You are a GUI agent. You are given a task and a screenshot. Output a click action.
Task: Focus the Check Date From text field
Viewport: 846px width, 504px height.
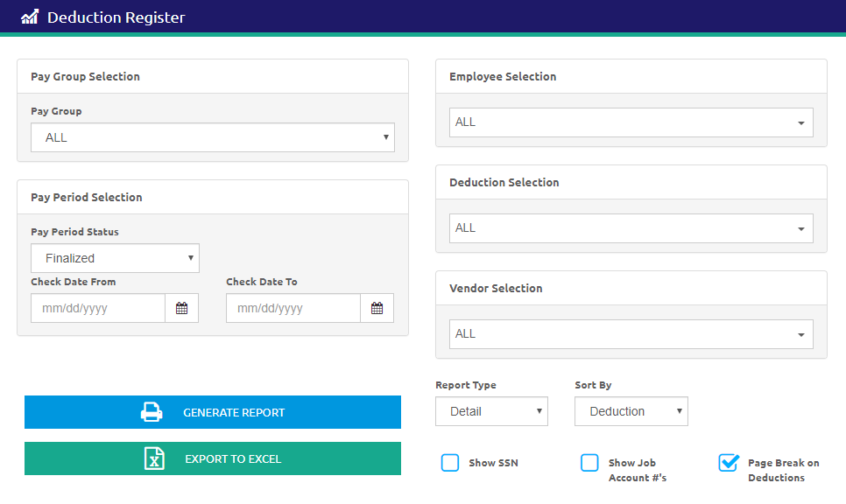pos(98,308)
